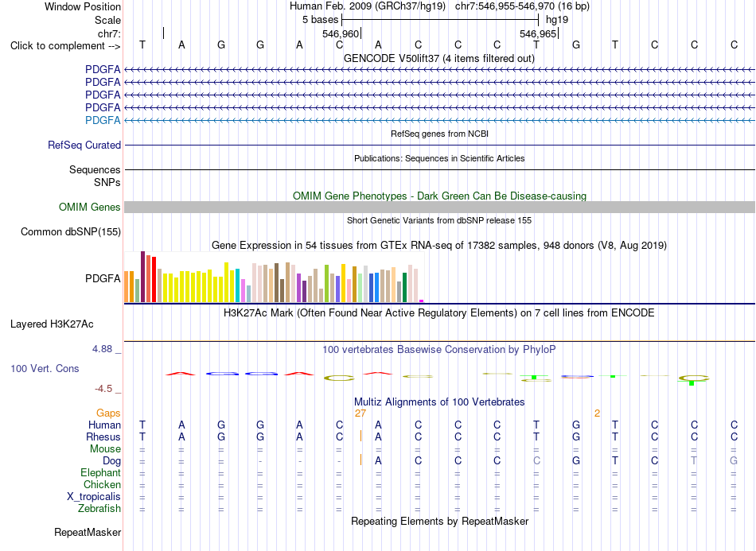Viewport: 756px width, 551px height.
Task: Click the SNPs track label
Action: pyautogui.click(x=107, y=183)
